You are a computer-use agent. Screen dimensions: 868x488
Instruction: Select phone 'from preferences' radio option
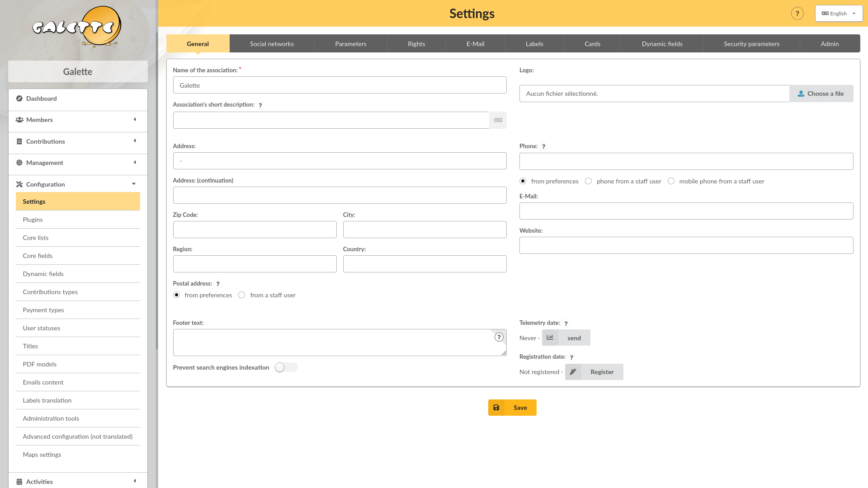pos(523,181)
